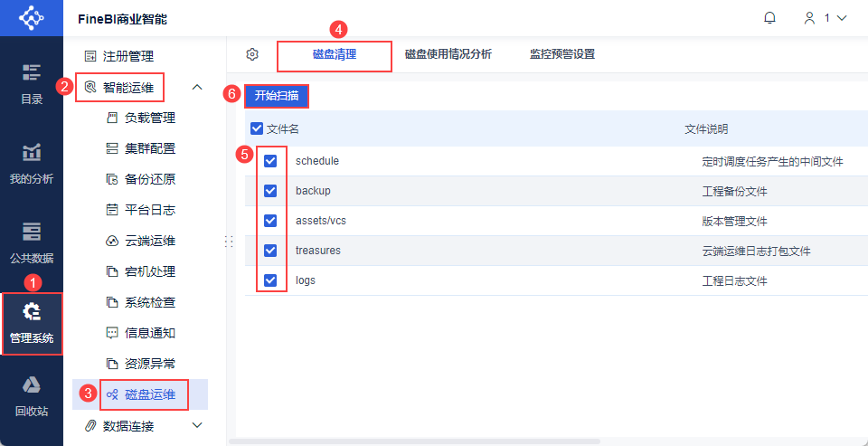The image size is (868, 446).
Task: Uncheck the schedule file checkbox
Action: [270, 161]
